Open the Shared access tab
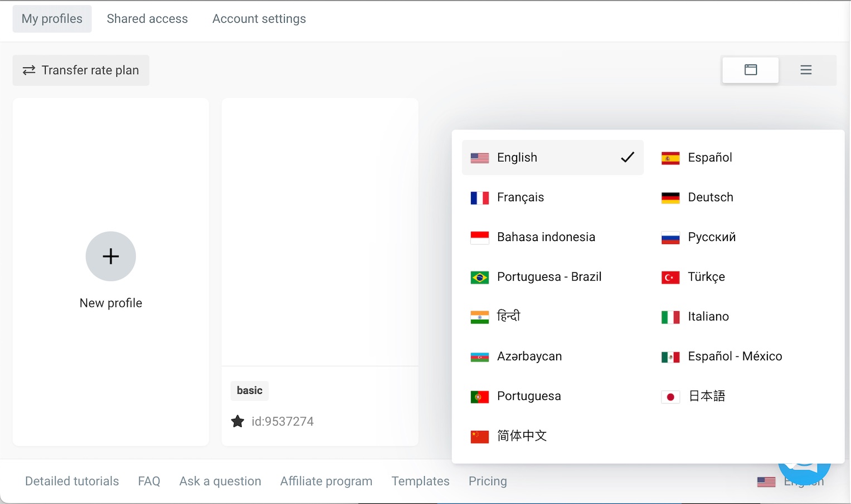 tap(147, 19)
